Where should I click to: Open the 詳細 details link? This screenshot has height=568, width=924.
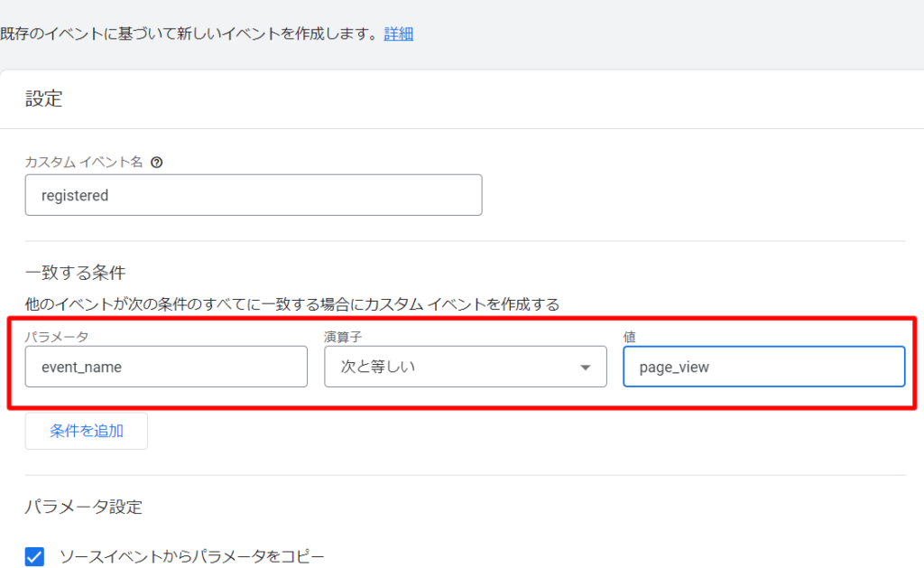point(398,33)
